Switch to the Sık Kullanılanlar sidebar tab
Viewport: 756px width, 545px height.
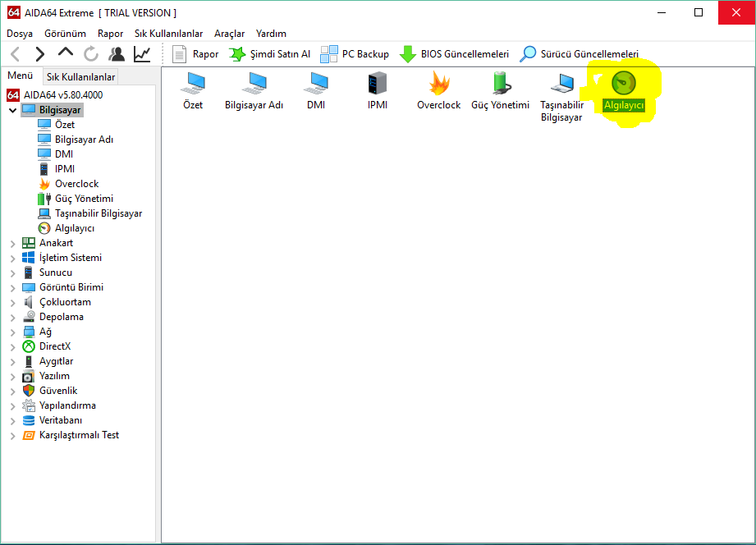[80, 76]
